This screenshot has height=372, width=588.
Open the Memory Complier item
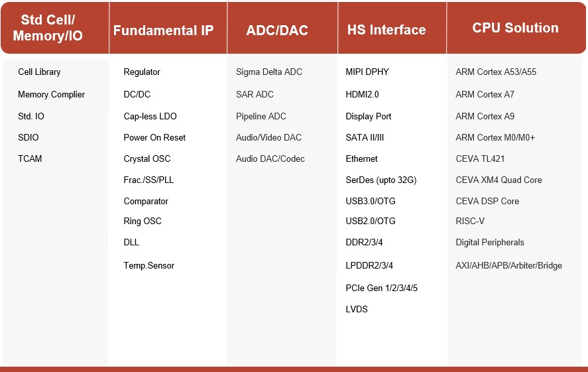pos(51,95)
